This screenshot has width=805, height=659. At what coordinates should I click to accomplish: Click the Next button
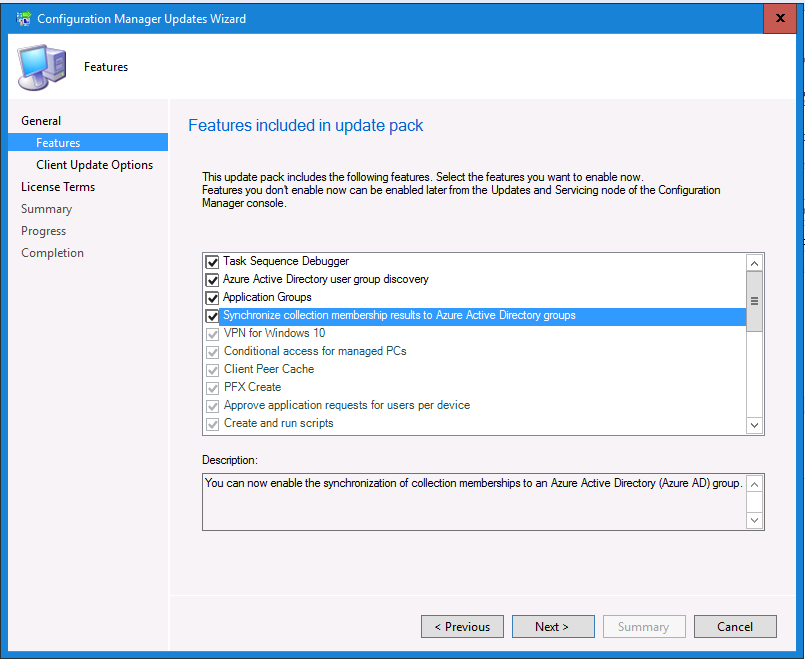point(553,627)
